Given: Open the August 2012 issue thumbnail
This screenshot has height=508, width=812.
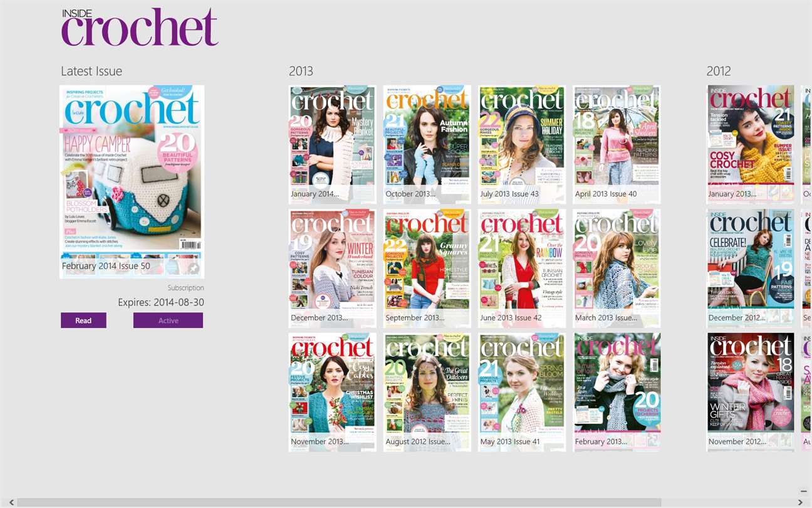Looking at the screenshot, I should tap(427, 392).
